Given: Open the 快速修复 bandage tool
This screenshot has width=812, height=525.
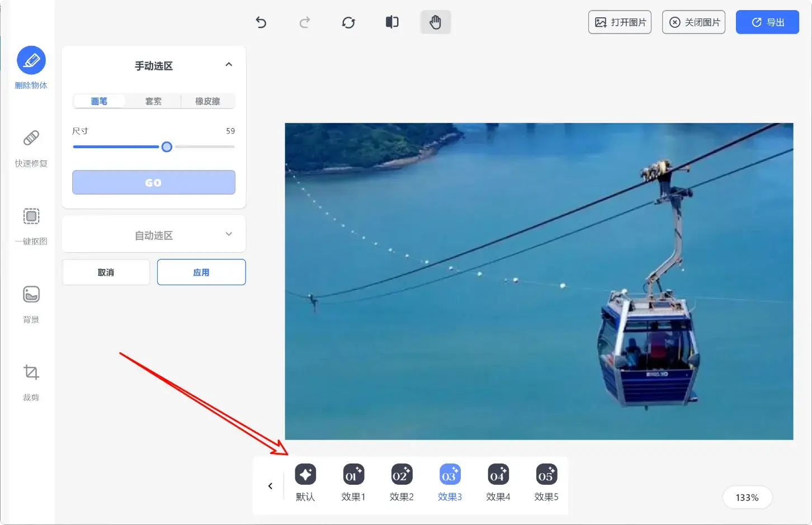Looking at the screenshot, I should click(x=31, y=138).
